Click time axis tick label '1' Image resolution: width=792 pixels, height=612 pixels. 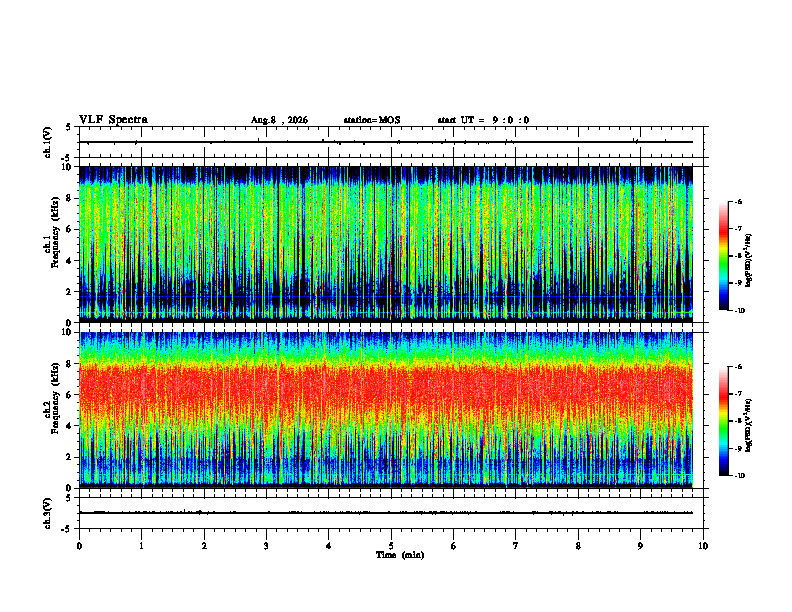click(141, 546)
